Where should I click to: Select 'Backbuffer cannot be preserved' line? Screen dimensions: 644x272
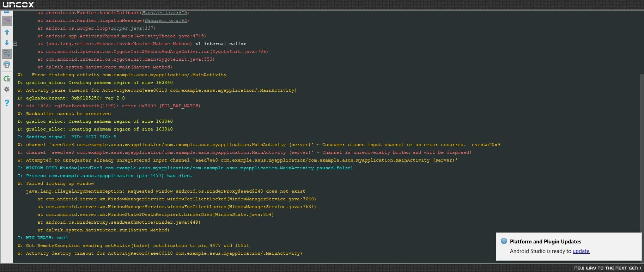click(64, 114)
